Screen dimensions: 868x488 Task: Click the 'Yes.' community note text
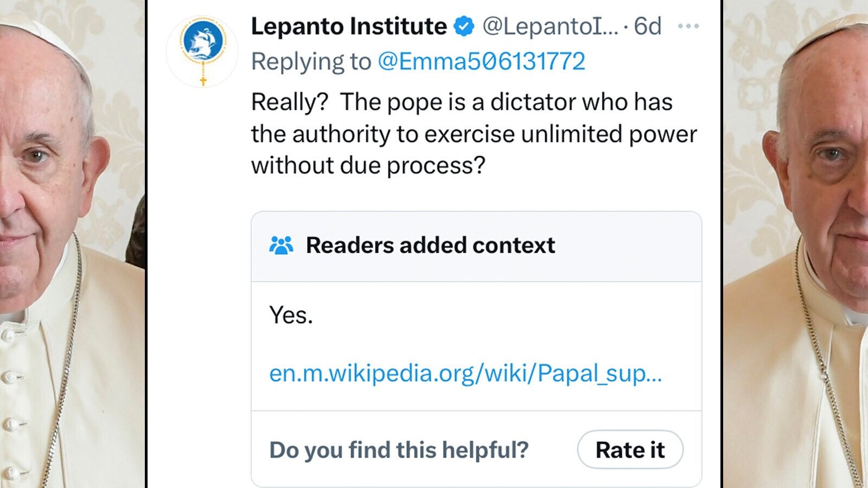[291, 316]
